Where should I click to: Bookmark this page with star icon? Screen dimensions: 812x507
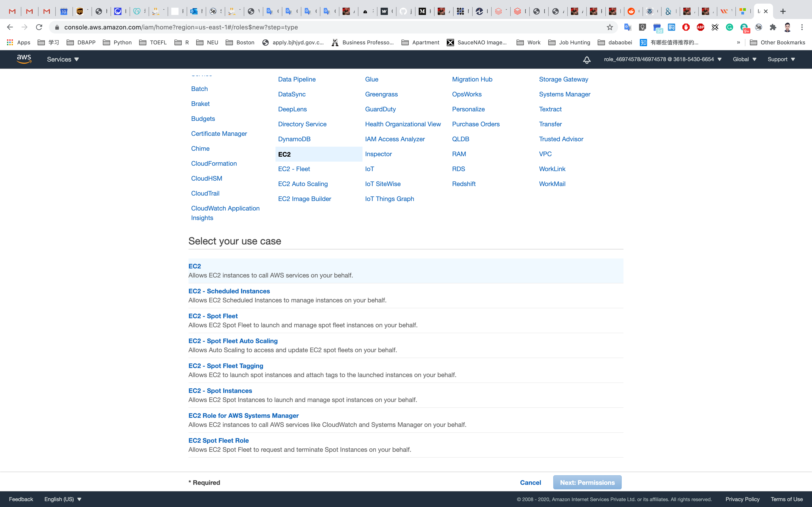(610, 27)
